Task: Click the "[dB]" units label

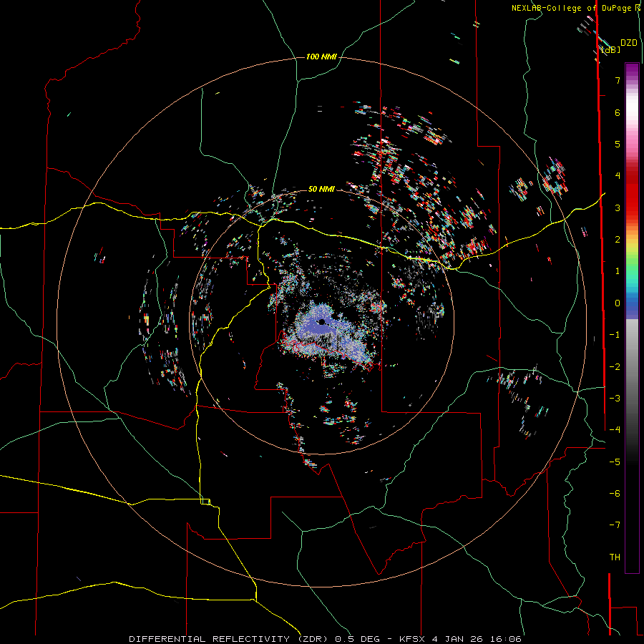Action: click(x=611, y=50)
